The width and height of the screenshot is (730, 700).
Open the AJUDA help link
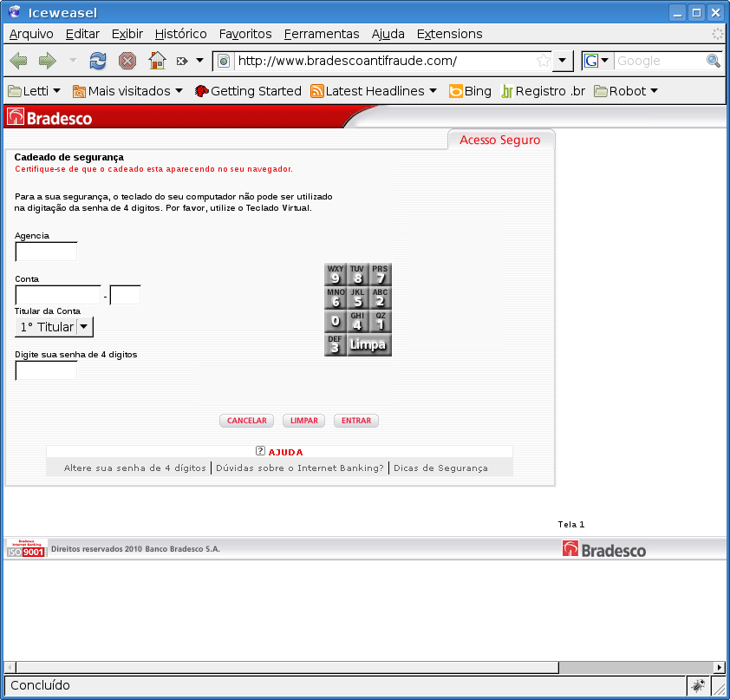click(285, 452)
